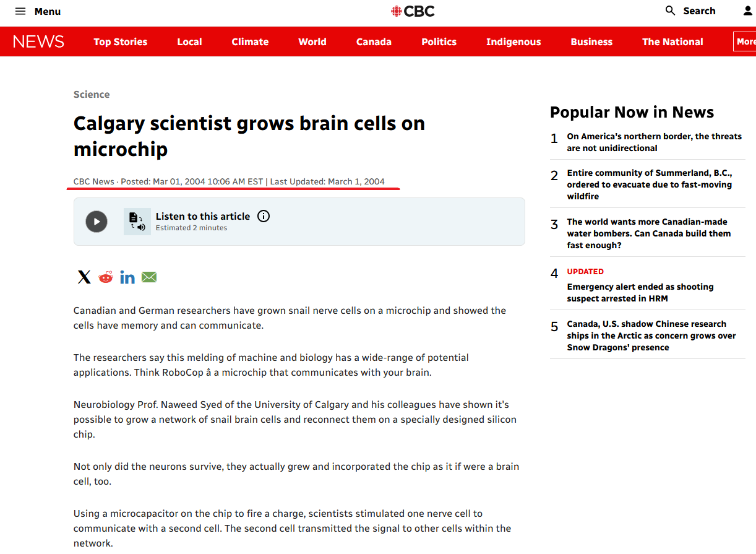Show audio info via the circled i icon

[264, 216]
